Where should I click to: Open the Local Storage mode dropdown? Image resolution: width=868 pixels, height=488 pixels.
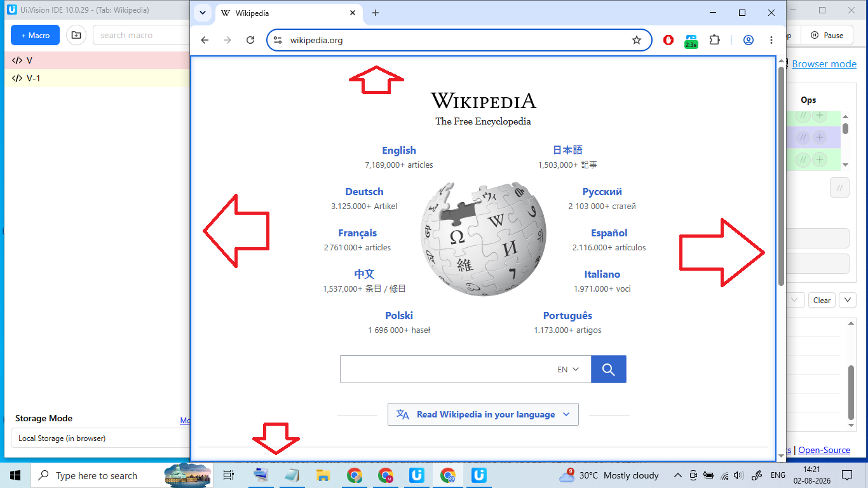tap(100, 438)
